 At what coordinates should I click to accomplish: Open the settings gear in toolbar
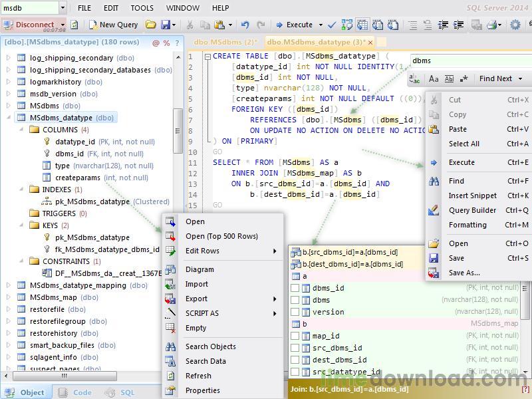point(515,25)
